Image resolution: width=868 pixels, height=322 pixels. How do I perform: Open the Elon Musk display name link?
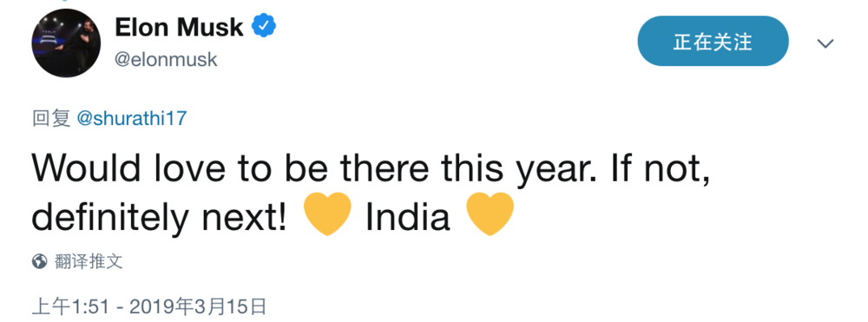[180, 27]
